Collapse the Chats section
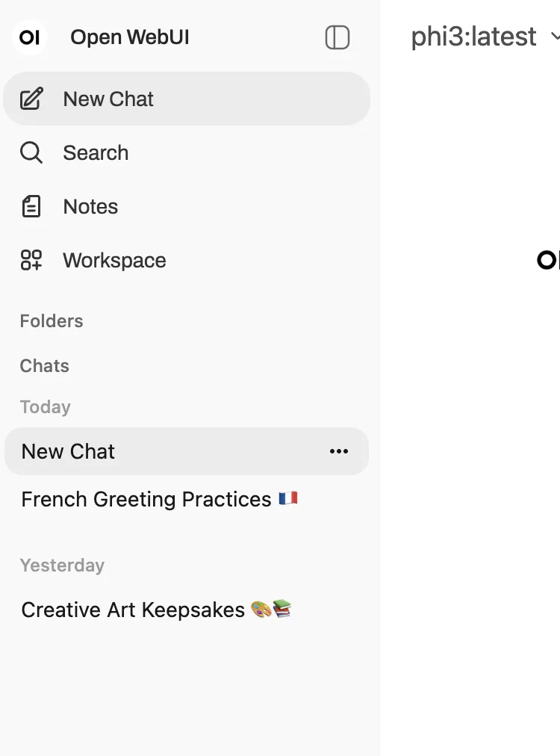 pyautogui.click(x=45, y=366)
